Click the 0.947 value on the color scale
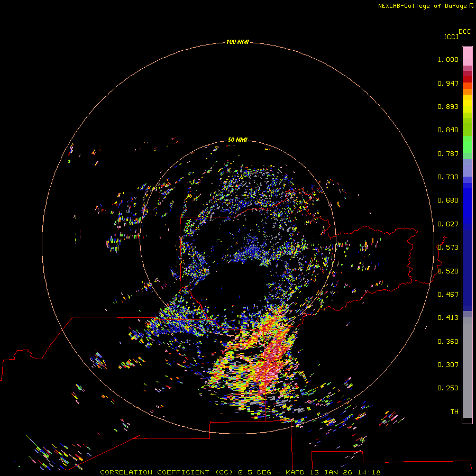 448,83
